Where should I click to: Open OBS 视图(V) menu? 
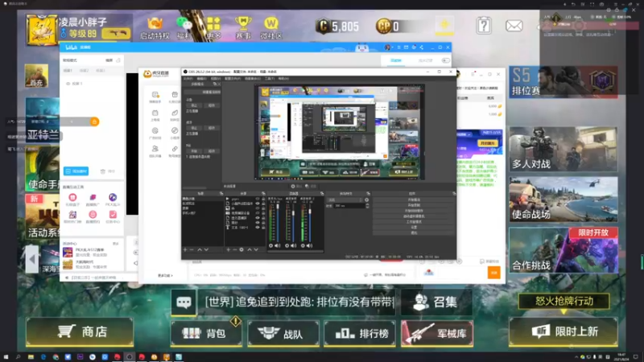(216, 78)
